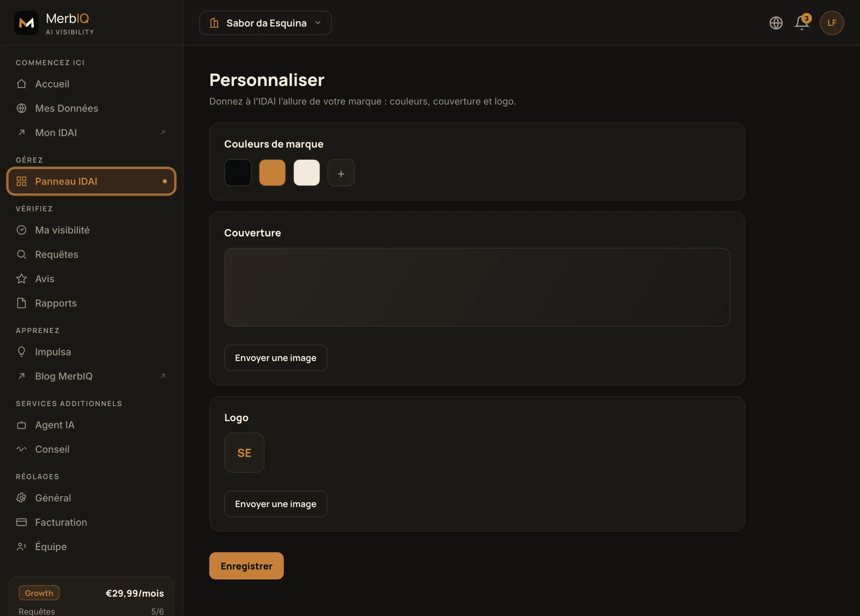Click the globe icon beside Mes Données

[21, 108]
